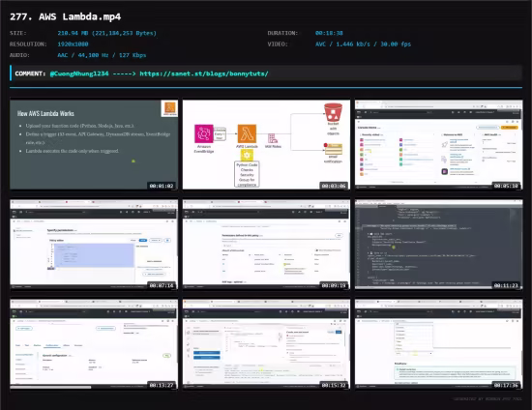Open the Lambda code test thumbnail at 00:15:32
The height and width of the screenshot is (410, 532).
pyautogui.click(x=266, y=344)
